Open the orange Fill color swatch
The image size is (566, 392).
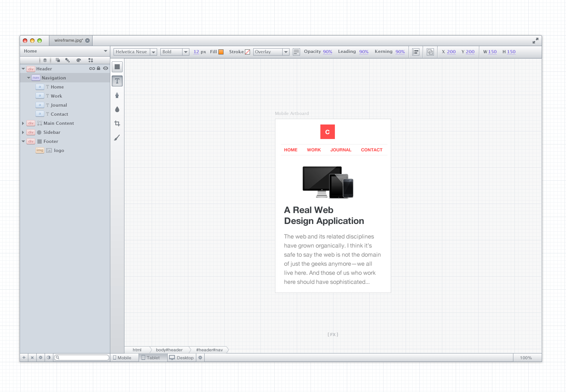coord(221,52)
